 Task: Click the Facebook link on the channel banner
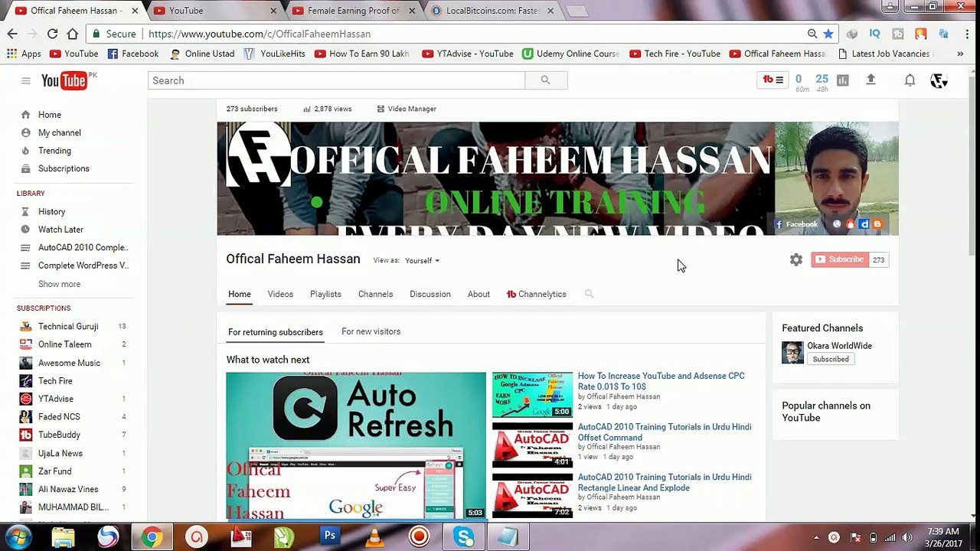796,224
